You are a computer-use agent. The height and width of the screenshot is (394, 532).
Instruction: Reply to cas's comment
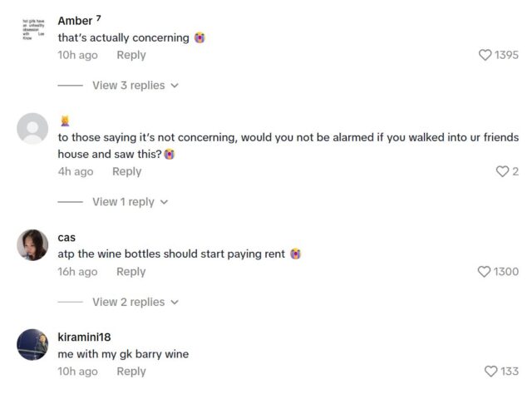[131, 272]
